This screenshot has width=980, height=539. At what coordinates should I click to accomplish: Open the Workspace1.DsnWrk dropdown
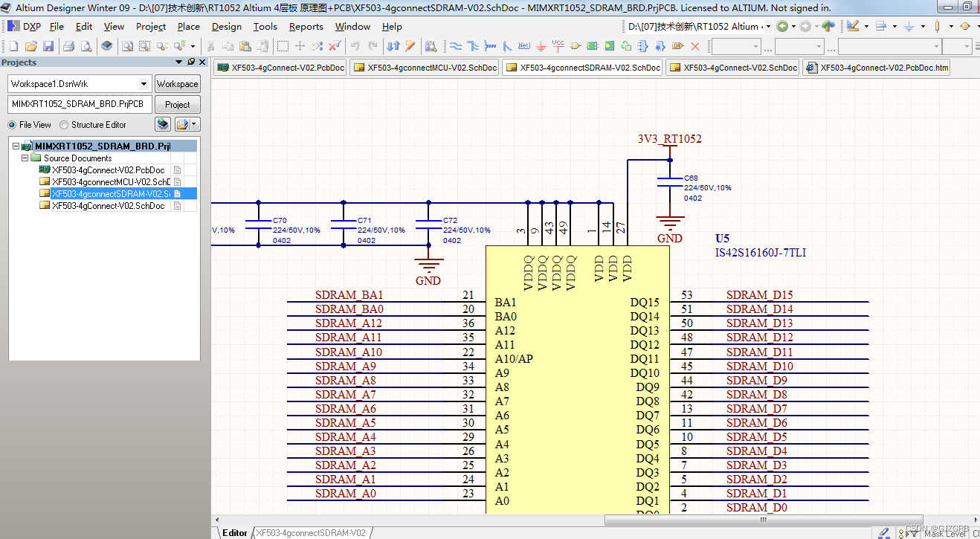[x=145, y=83]
